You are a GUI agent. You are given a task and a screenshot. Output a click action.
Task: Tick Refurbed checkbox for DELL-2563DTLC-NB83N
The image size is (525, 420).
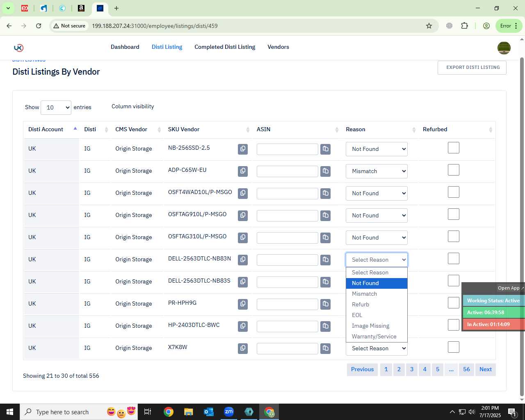[454, 258]
